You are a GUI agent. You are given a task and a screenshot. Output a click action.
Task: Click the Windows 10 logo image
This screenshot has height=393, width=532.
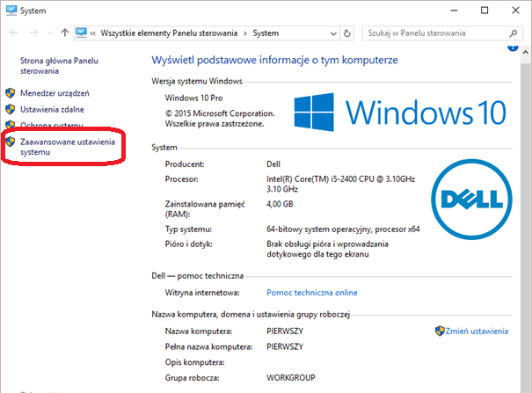[x=400, y=113]
